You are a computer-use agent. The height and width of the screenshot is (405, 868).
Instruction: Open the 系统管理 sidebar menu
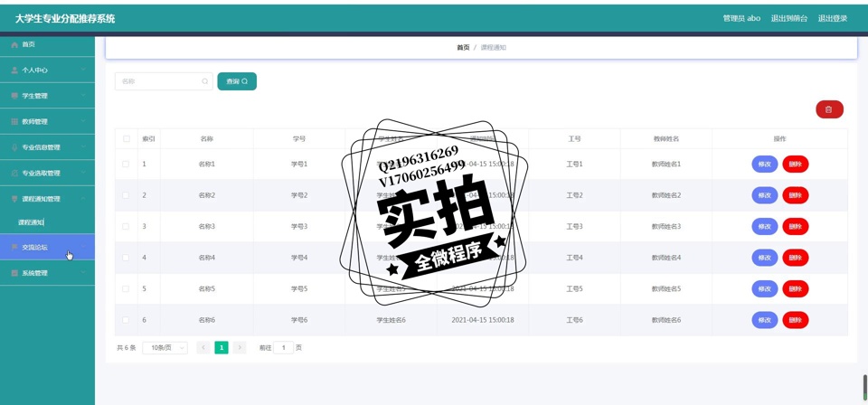(x=47, y=273)
